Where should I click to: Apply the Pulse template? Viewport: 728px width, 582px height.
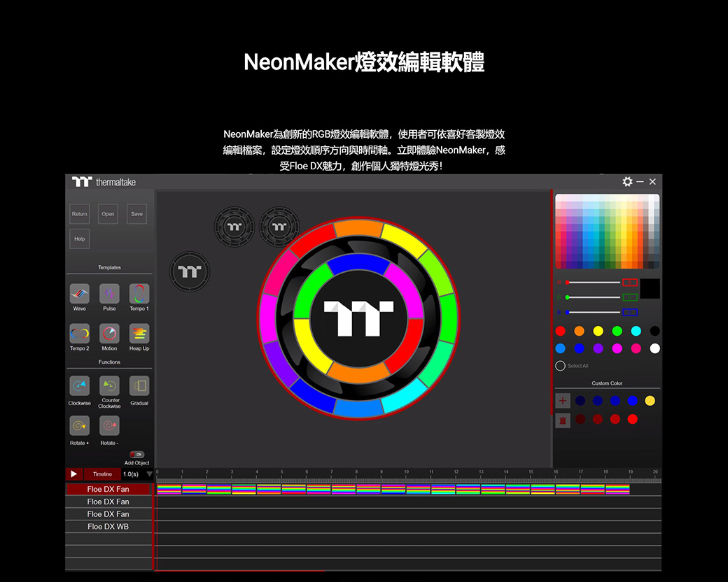click(109, 294)
